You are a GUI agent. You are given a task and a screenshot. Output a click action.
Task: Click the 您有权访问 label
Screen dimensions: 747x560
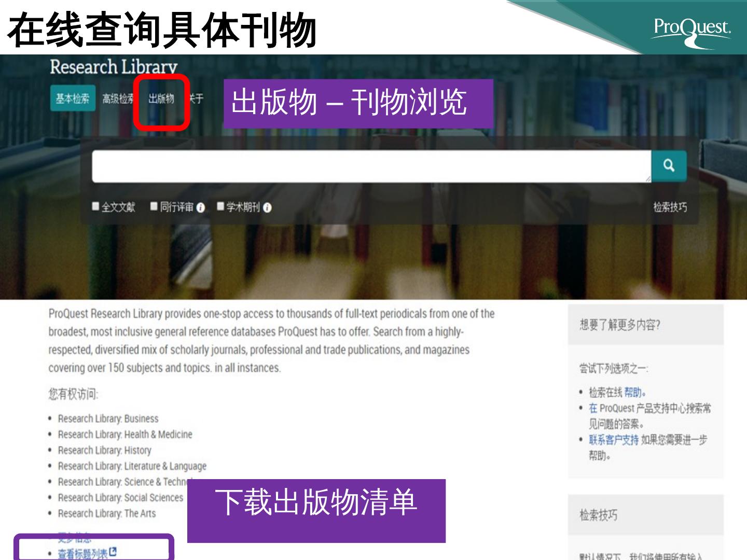[x=73, y=395]
